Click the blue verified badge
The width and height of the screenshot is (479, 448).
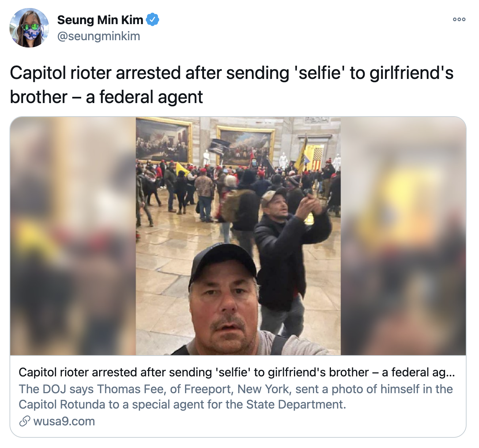152,20
